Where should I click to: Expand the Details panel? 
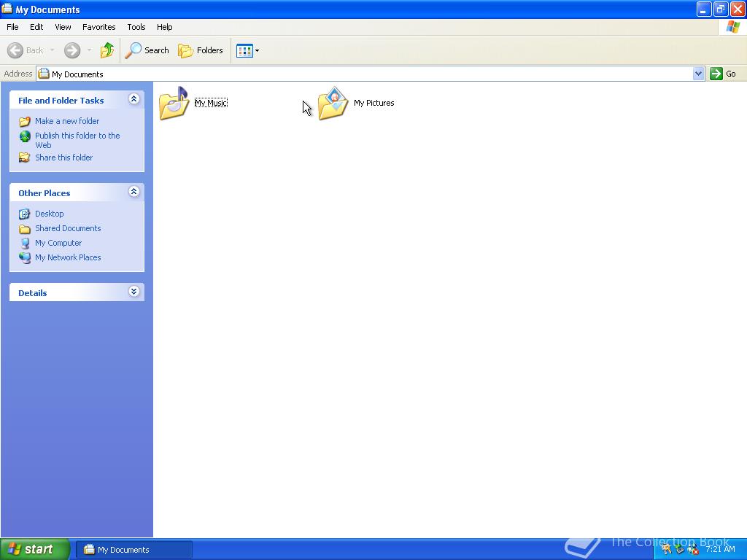(134, 292)
